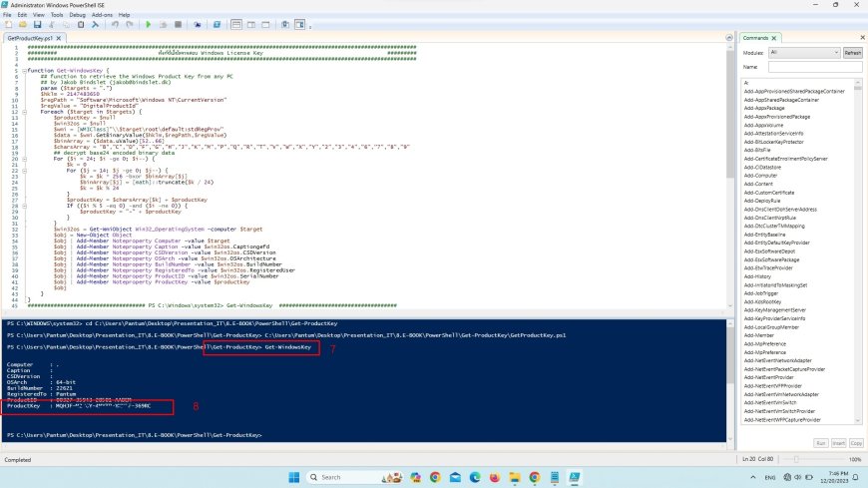Stop operation with the square stop icon
The image size is (868, 488).
[x=178, y=24]
